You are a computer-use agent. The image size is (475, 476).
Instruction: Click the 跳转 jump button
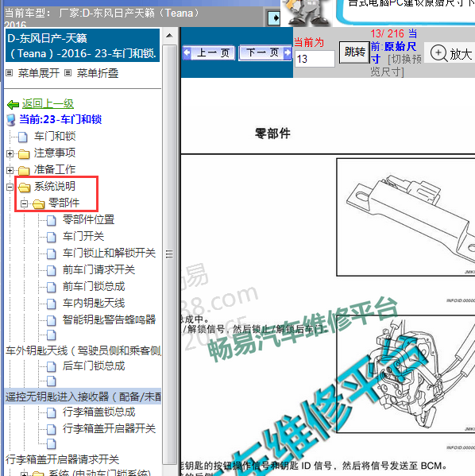click(x=354, y=52)
